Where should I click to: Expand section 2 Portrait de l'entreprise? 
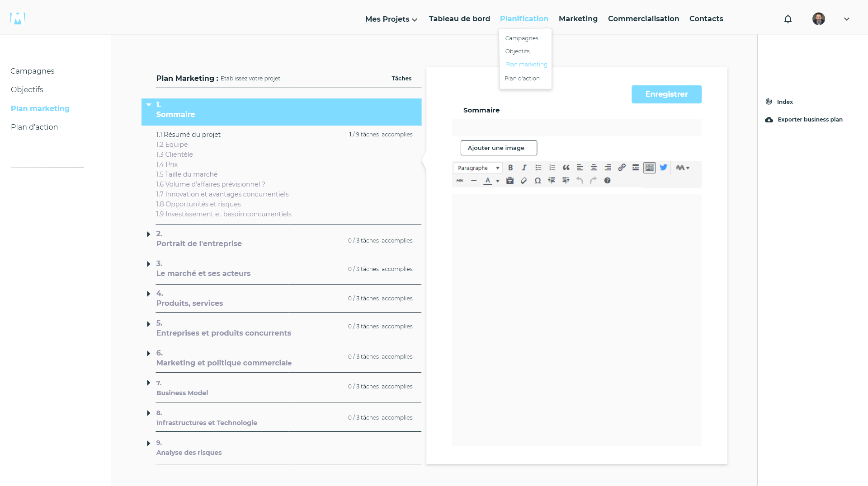click(x=149, y=234)
